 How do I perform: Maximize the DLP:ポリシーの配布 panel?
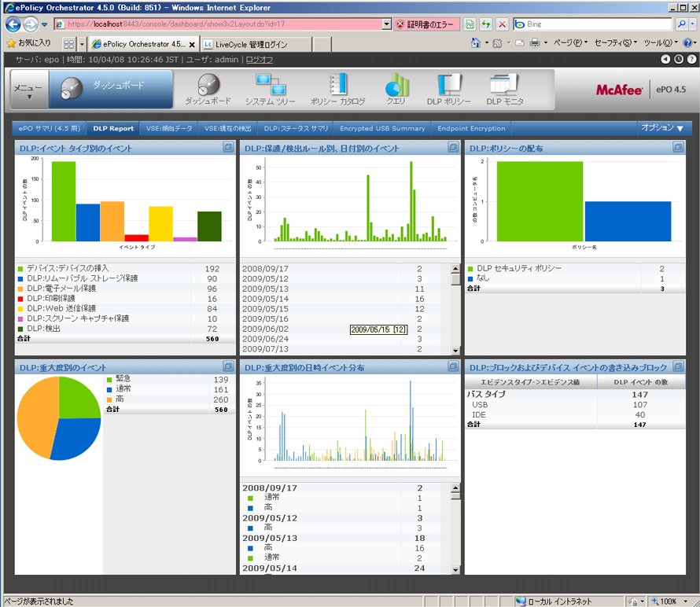point(678,147)
